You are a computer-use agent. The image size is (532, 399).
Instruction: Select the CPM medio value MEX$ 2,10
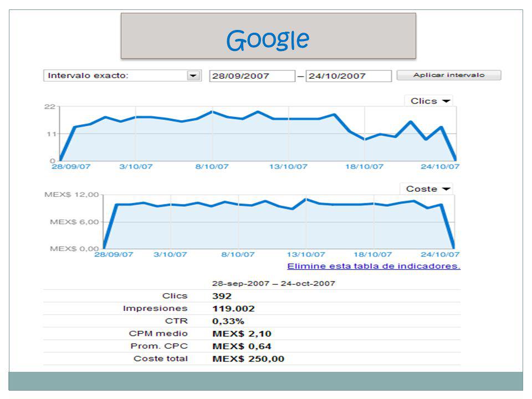point(242,334)
